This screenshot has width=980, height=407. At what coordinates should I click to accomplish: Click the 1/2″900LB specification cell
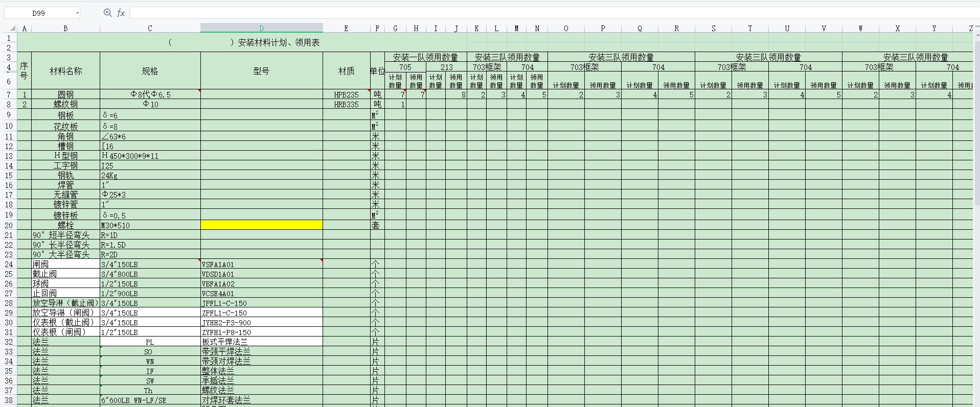[x=150, y=293]
